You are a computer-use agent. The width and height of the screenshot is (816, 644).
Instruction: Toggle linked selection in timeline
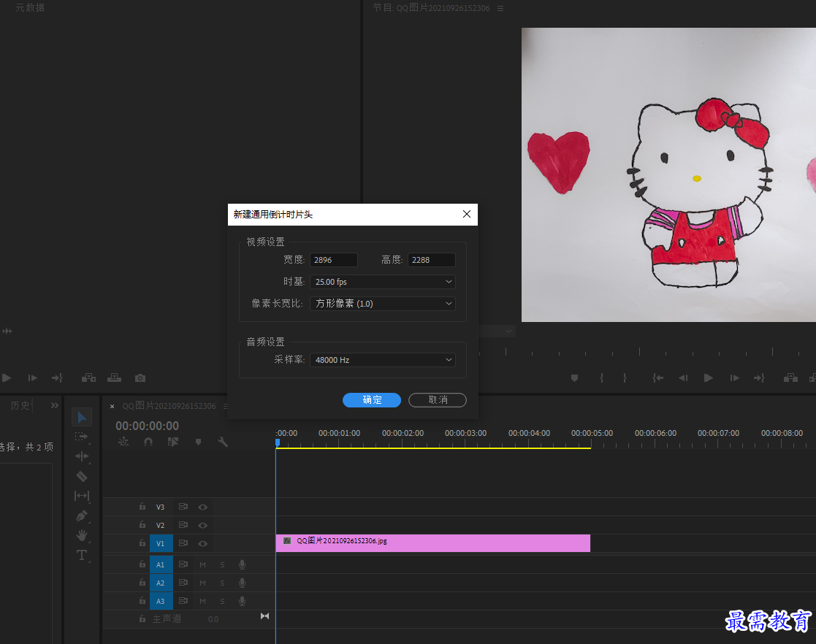pos(173,442)
